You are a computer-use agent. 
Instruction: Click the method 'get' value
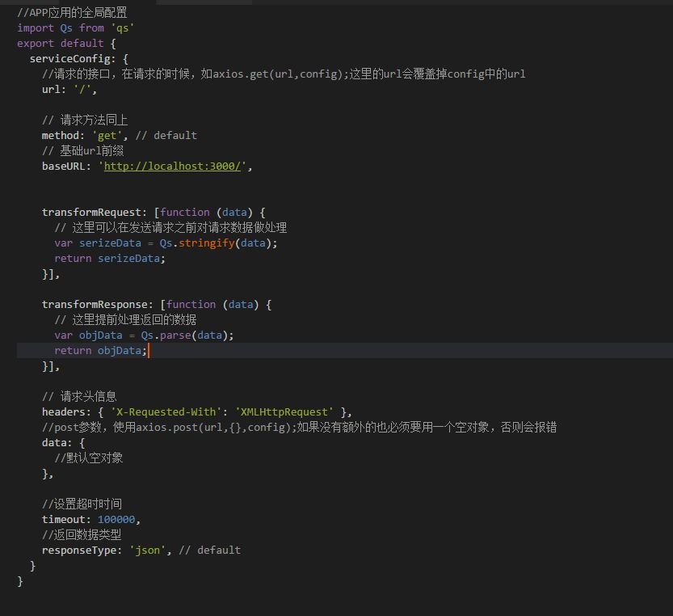click(x=106, y=134)
